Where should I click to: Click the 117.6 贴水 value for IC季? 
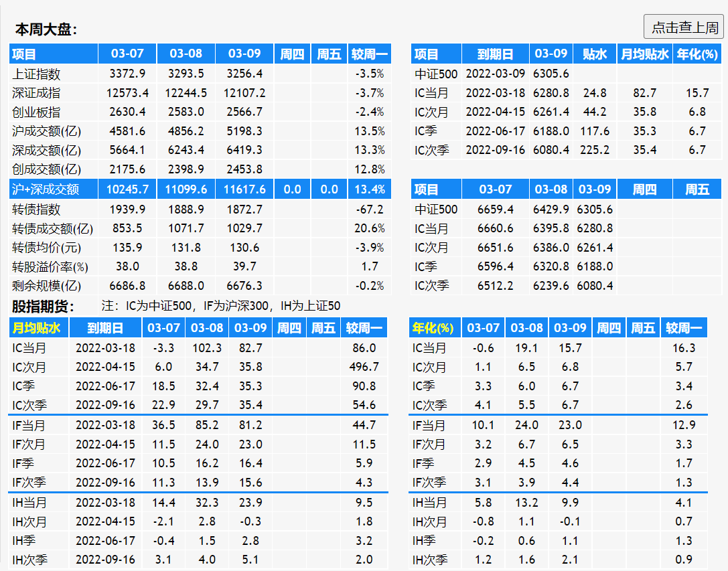595,131
